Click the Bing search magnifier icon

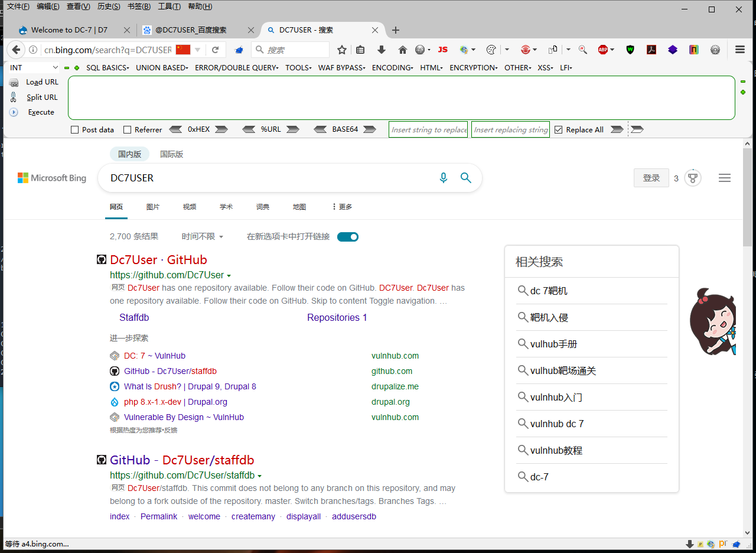[466, 178]
